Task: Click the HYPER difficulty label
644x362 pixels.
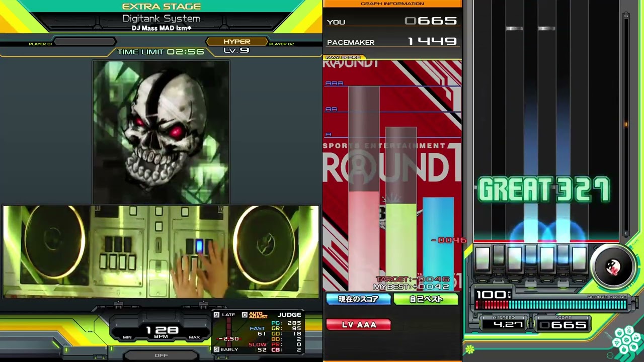Action: 236,42
